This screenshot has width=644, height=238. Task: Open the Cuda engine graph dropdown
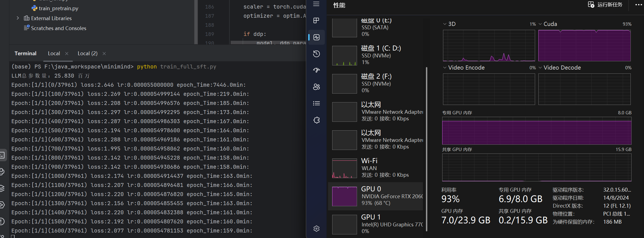[x=540, y=24]
